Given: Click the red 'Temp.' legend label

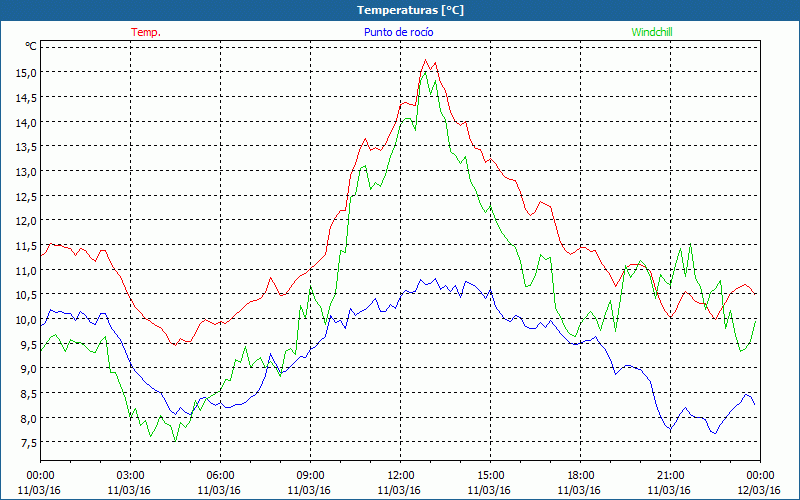Looking at the screenshot, I should [x=146, y=32].
